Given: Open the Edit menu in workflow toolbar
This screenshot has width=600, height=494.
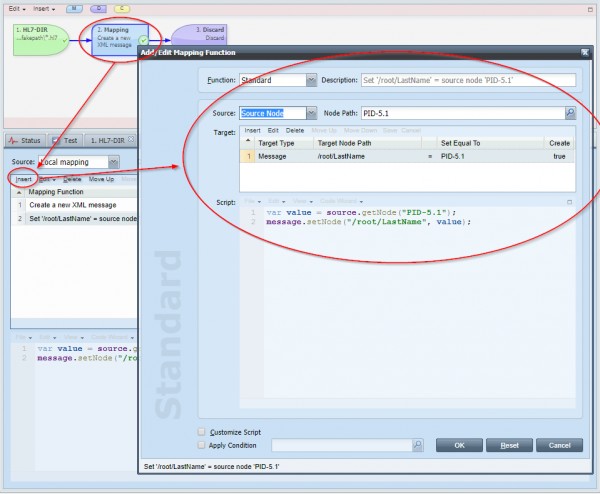Looking at the screenshot, I should click(x=17, y=8).
